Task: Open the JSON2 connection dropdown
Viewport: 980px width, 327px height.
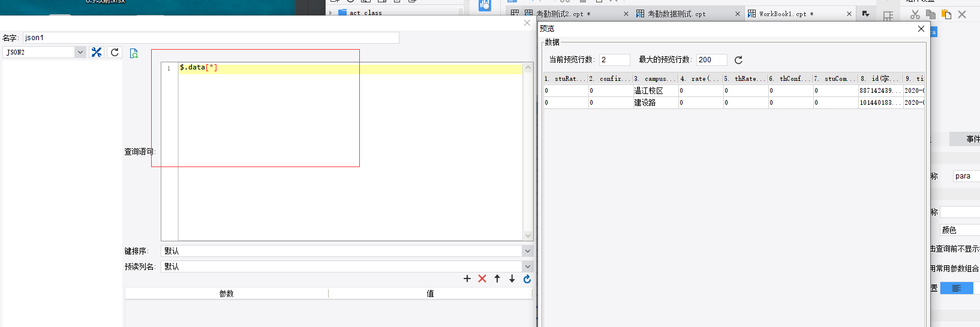Action: pos(80,52)
